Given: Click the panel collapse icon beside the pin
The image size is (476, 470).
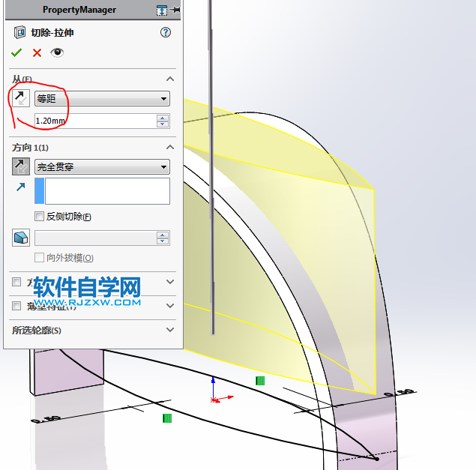Looking at the screenshot, I should tap(162, 10).
